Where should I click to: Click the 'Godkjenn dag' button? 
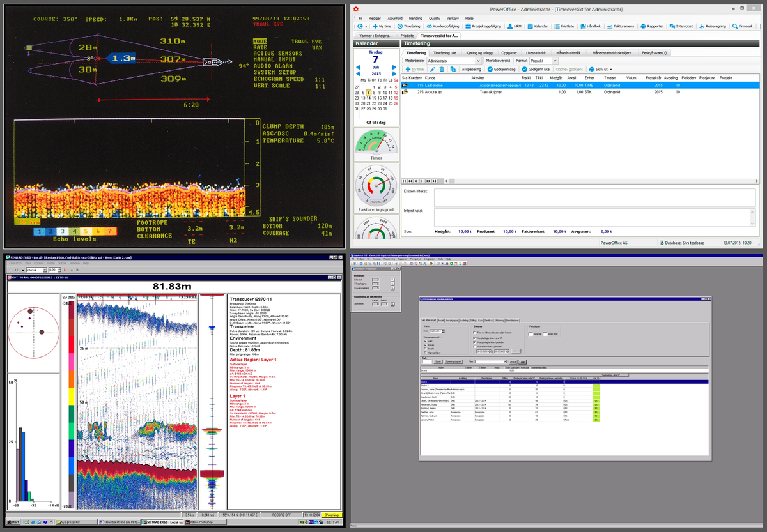501,69
